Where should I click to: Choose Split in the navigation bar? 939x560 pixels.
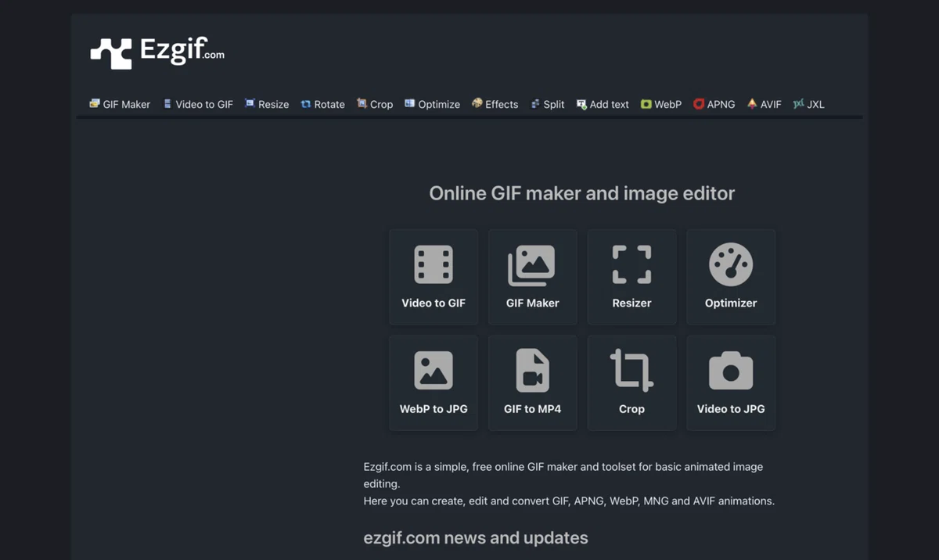coord(547,104)
